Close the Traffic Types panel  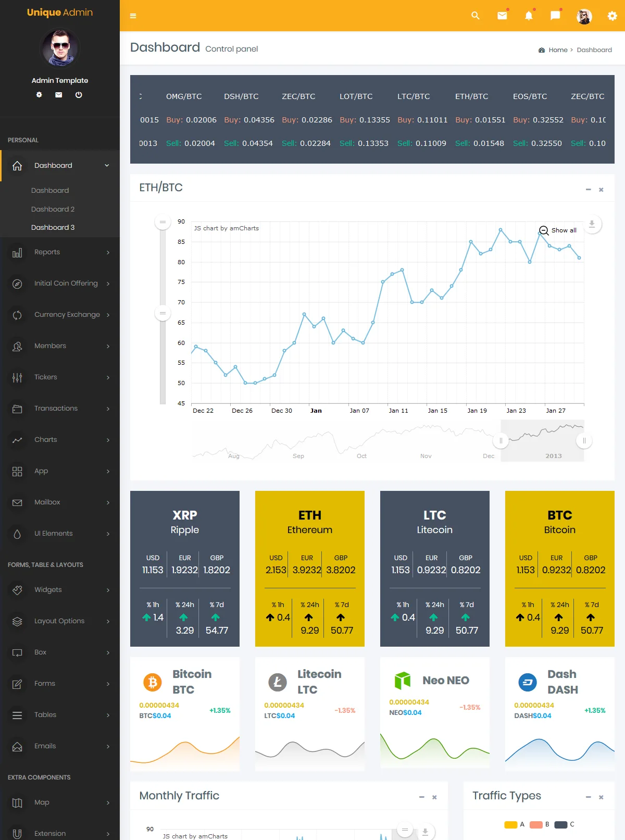[601, 797]
